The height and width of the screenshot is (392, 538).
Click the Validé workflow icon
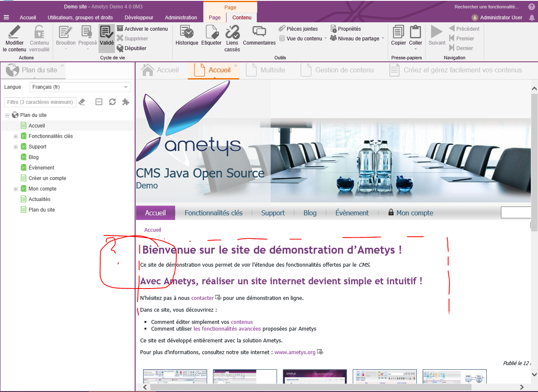(x=107, y=32)
